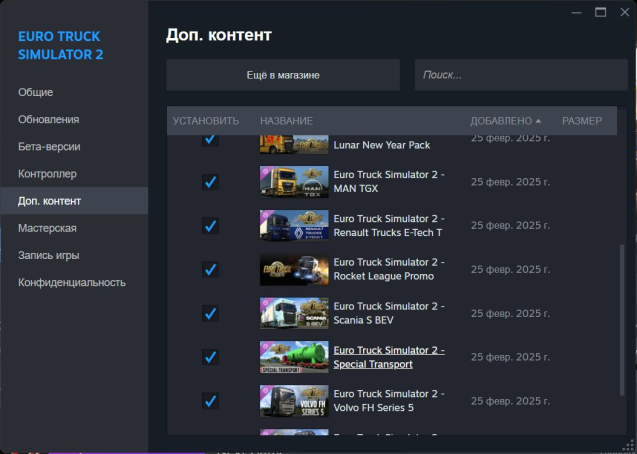This screenshot has width=637, height=454.
Task: Close the properties window
Action: (x=625, y=12)
